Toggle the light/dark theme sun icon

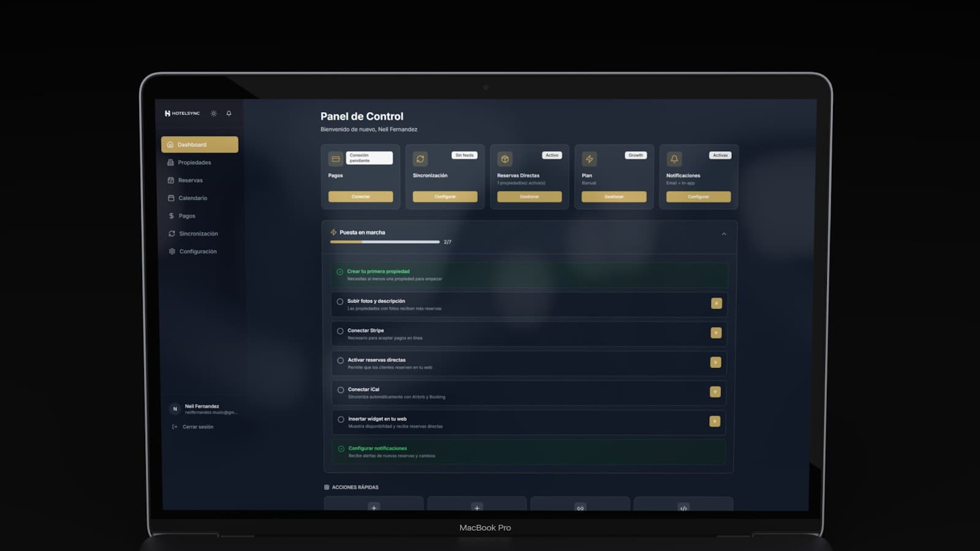pos(214,113)
